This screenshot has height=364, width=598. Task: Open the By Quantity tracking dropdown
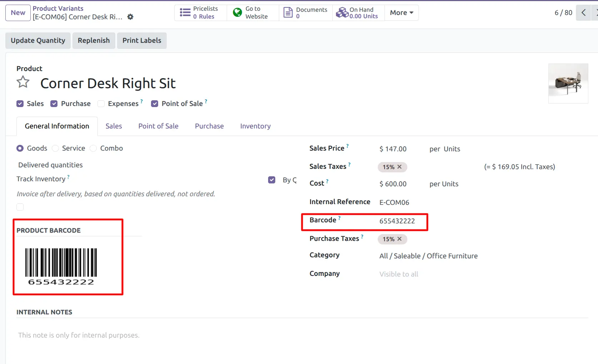click(290, 180)
